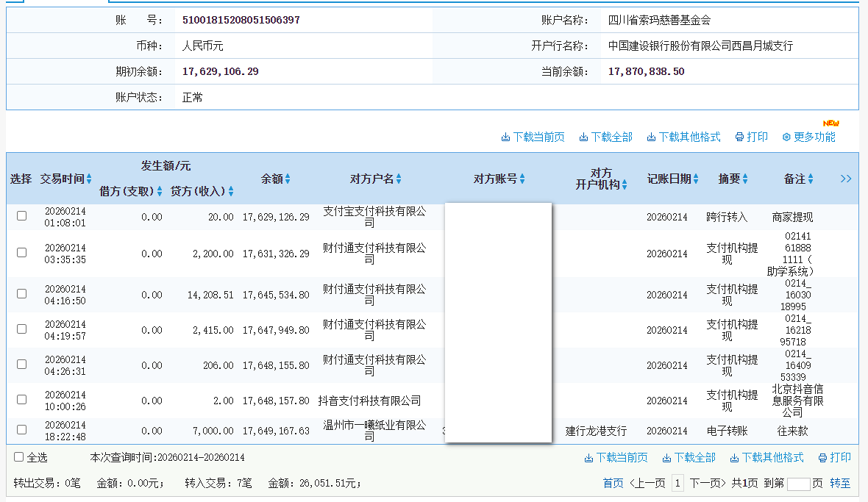Click the gear icon beside 更多功能
The height and width of the screenshot is (502, 868).
point(786,136)
